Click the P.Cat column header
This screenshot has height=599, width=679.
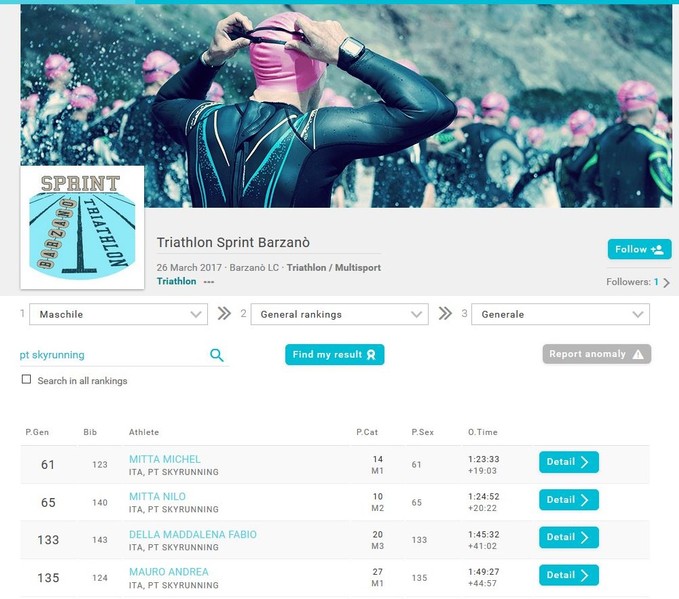click(367, 432)
